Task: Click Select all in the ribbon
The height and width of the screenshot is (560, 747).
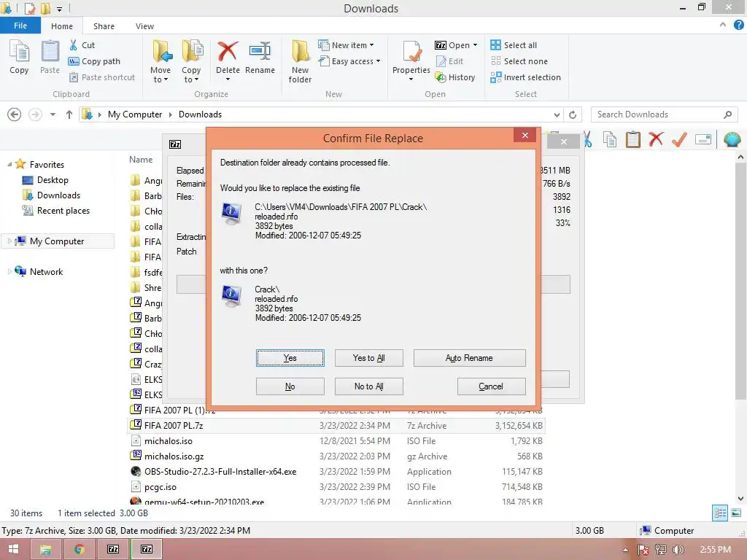Action: [x=514, y=45]
